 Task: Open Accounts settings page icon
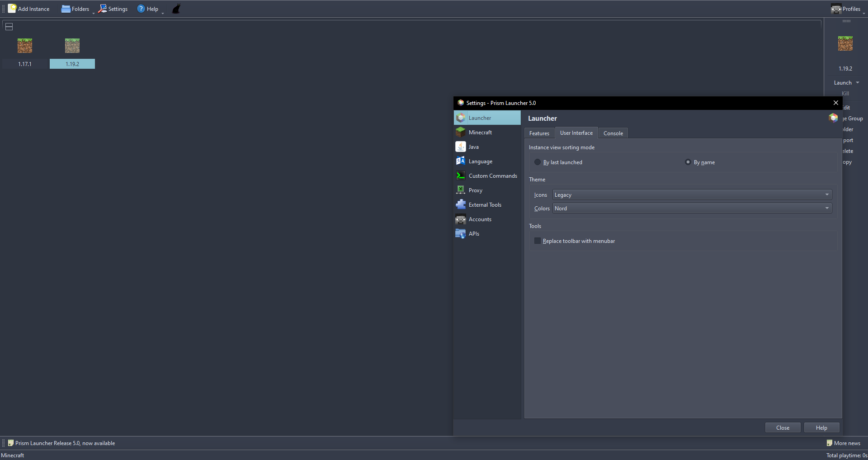tap(461, 219)
